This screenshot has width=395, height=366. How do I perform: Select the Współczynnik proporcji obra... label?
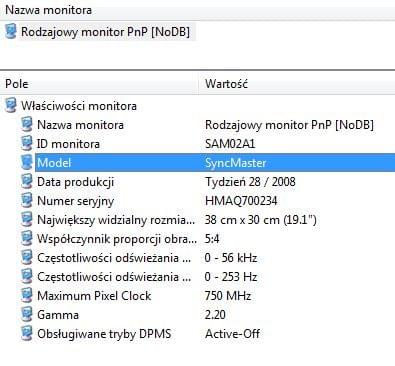(x=117, y=239)
